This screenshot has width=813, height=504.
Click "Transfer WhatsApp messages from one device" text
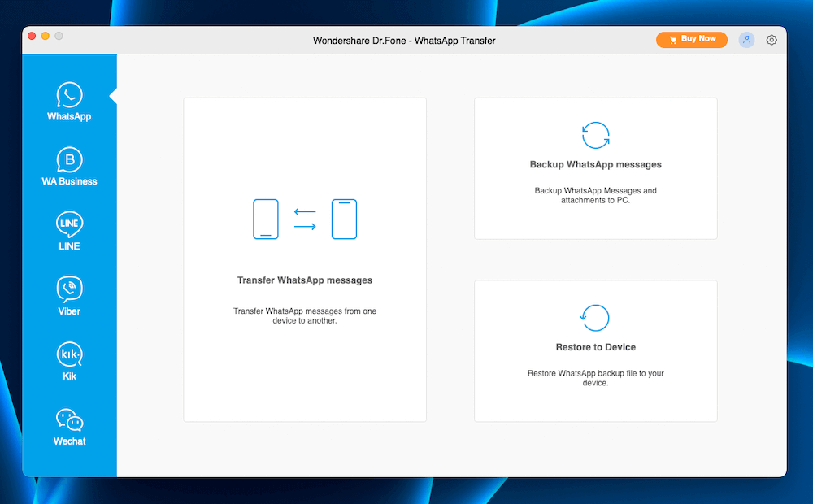(x=305, y=315)
